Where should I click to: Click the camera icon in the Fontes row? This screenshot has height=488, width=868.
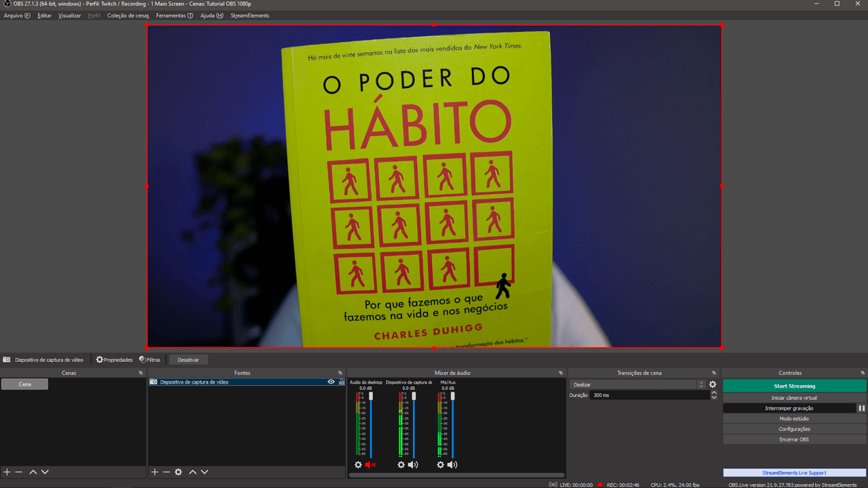[x=154, y=382]
